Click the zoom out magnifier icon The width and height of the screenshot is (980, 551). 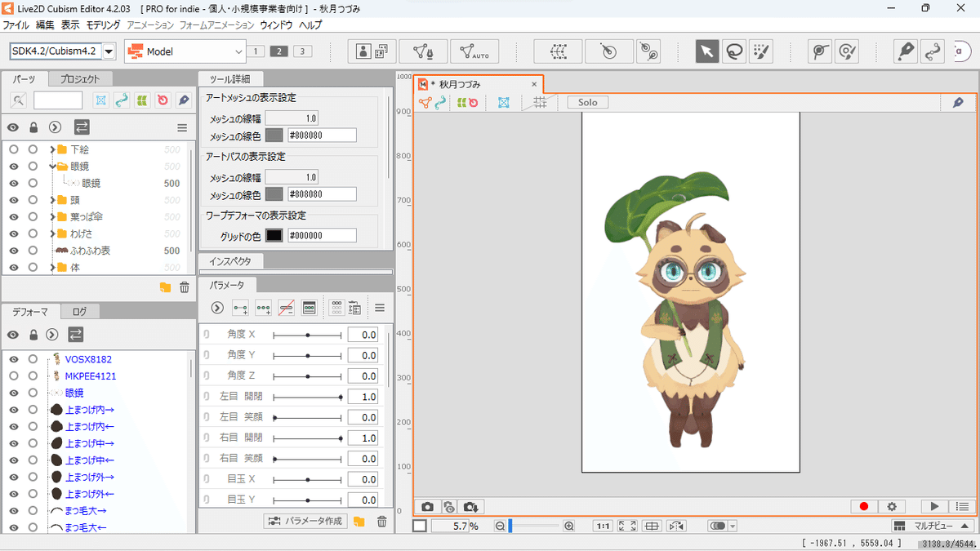(500, 527)
